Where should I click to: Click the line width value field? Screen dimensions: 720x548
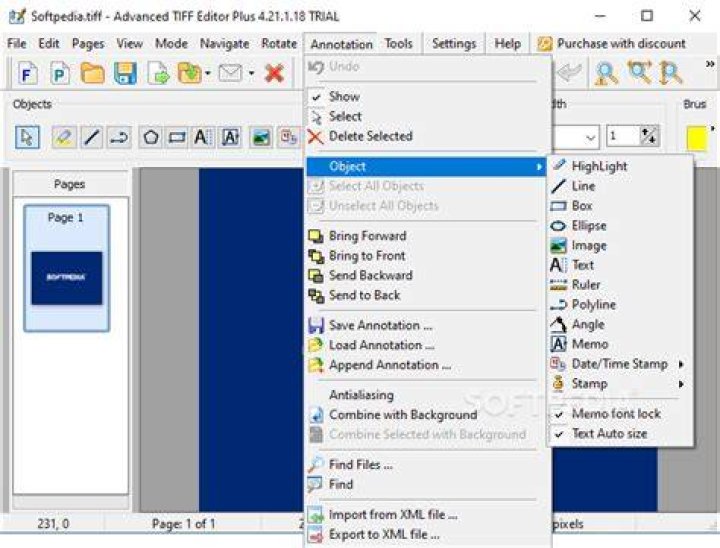[622, 136]
